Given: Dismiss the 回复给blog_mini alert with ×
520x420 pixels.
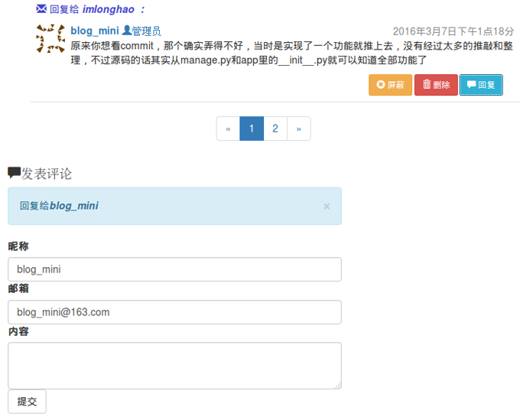Looking at the screenshot, I should coord(327,206).
